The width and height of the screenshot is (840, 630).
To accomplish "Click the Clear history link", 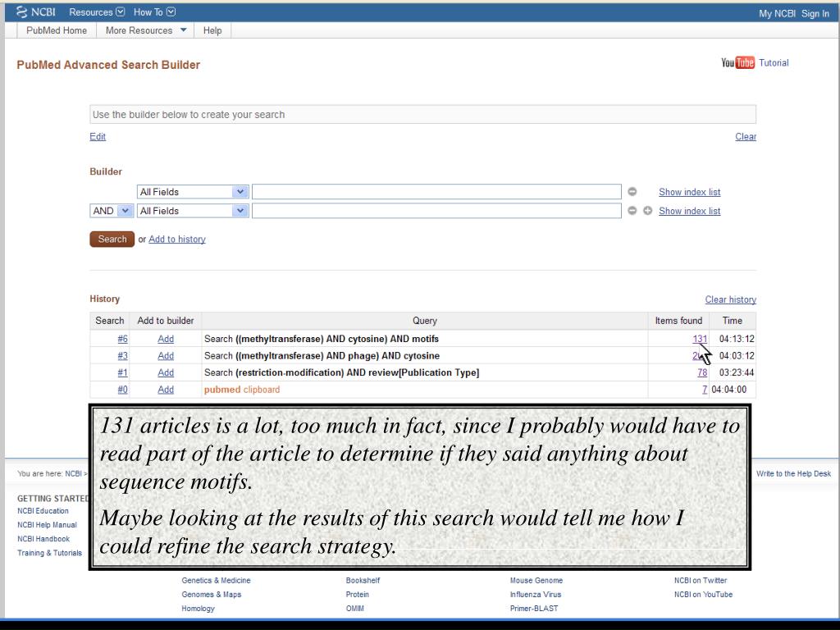I will (730, 299).
